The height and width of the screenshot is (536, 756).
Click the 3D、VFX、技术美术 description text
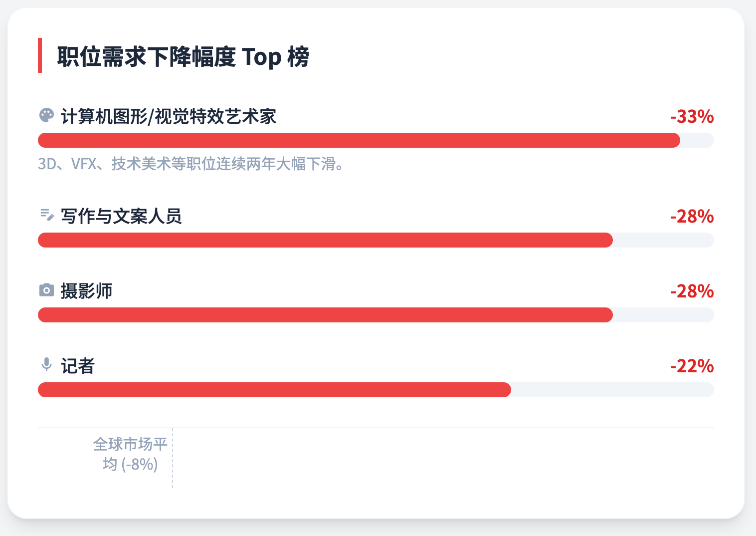191,164
